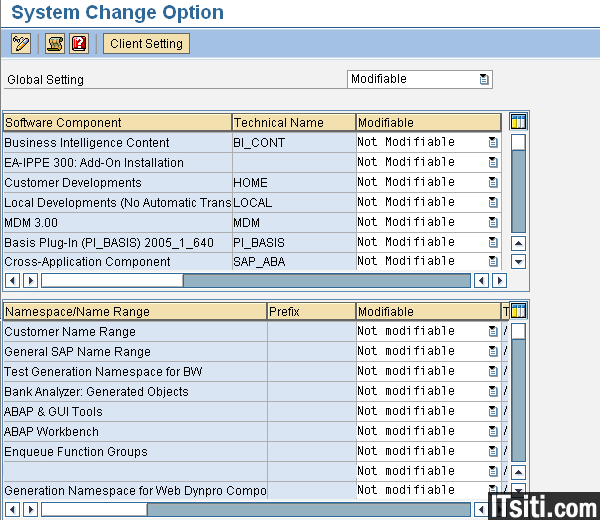600x520 pixels.
Task: Open the red help information icon
Action: [x=79, y=44]
